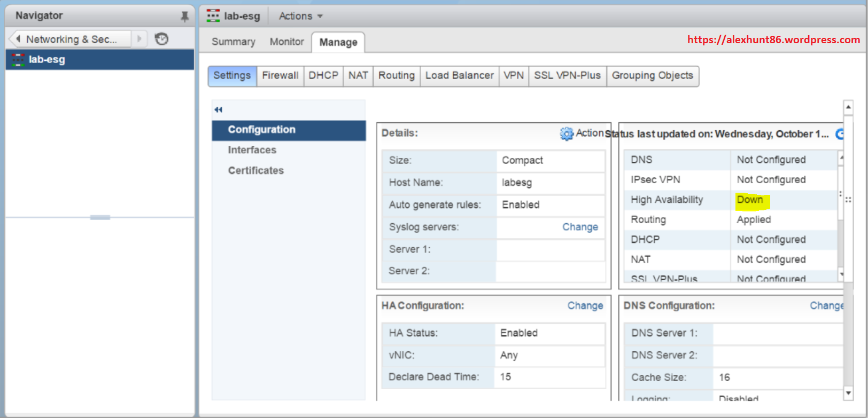Click the lab-esg icon in title bar
The width and height of the screenshot is (868, 418).
[213, 16]
